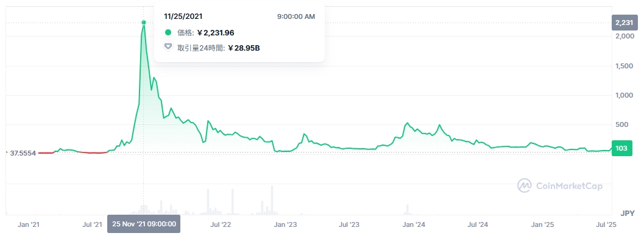Click the green price dot in the tooltip
644x244 pixels.
pos(168,32)
